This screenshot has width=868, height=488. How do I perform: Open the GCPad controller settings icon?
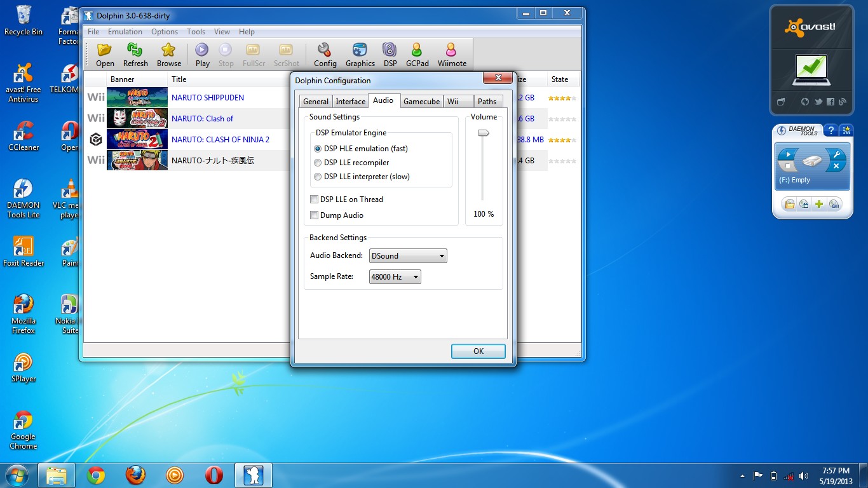click(x=417, y=55)
